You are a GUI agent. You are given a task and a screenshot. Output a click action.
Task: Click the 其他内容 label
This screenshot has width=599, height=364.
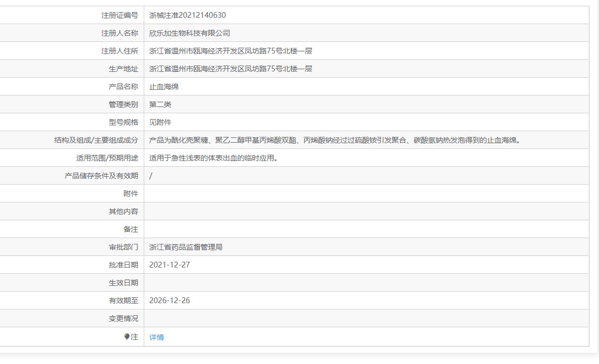(x=123, y=211)
